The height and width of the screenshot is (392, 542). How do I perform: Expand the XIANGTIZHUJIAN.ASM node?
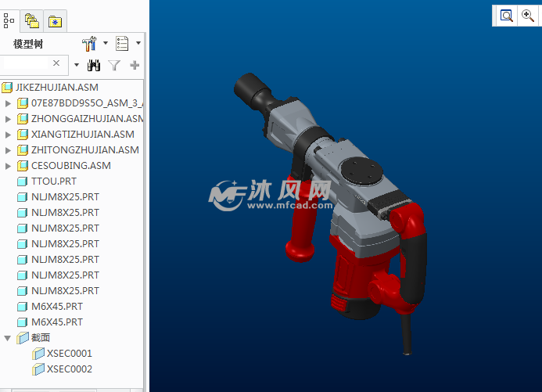pyautogui.click(x=8, y=135)
